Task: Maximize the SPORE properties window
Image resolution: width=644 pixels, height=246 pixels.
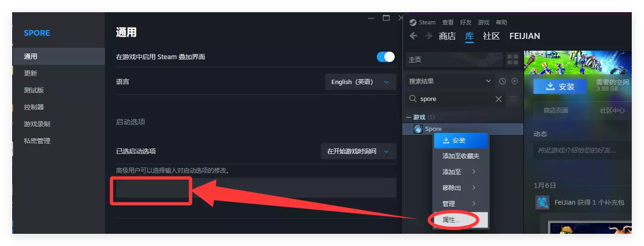Action: (386, 18)
